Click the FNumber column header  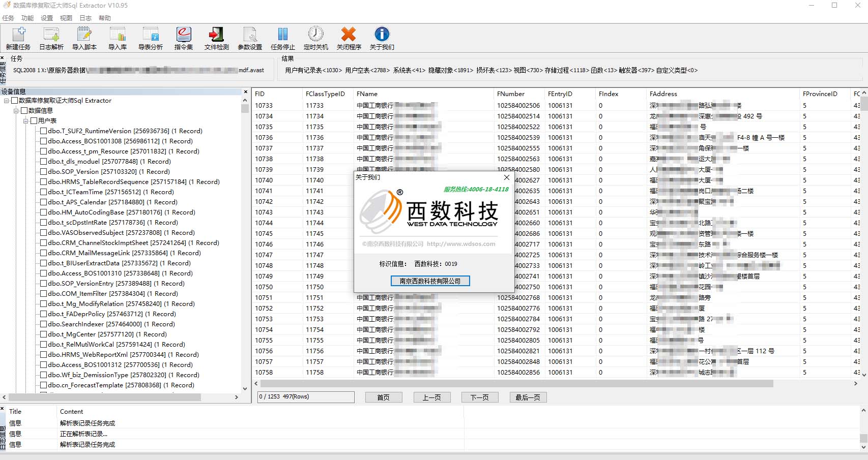[x=519, y=94]
